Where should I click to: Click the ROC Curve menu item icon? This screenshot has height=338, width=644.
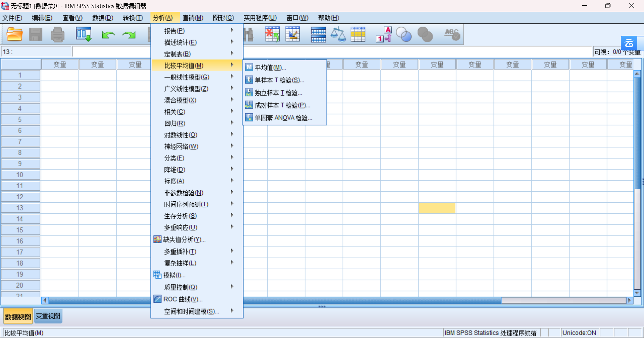pyautogui.click(x=157, y=299)
